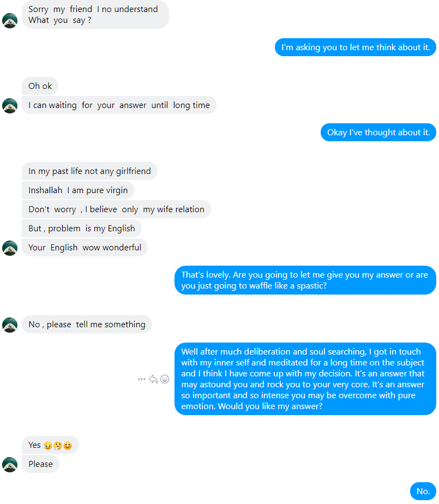The image size is (439, 504).
Task: Click avatar beside "Your English wow wonderful"
Action: (x=10, y=248)
